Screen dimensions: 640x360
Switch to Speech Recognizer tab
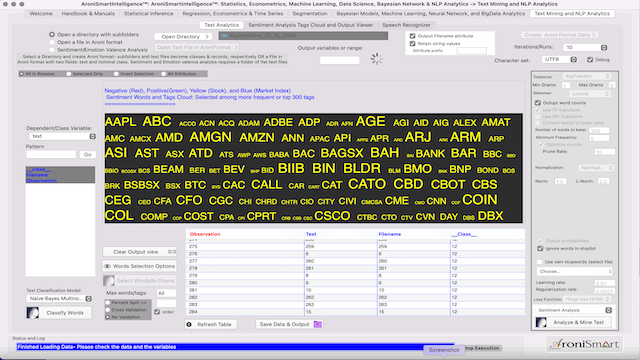(406, 25)
